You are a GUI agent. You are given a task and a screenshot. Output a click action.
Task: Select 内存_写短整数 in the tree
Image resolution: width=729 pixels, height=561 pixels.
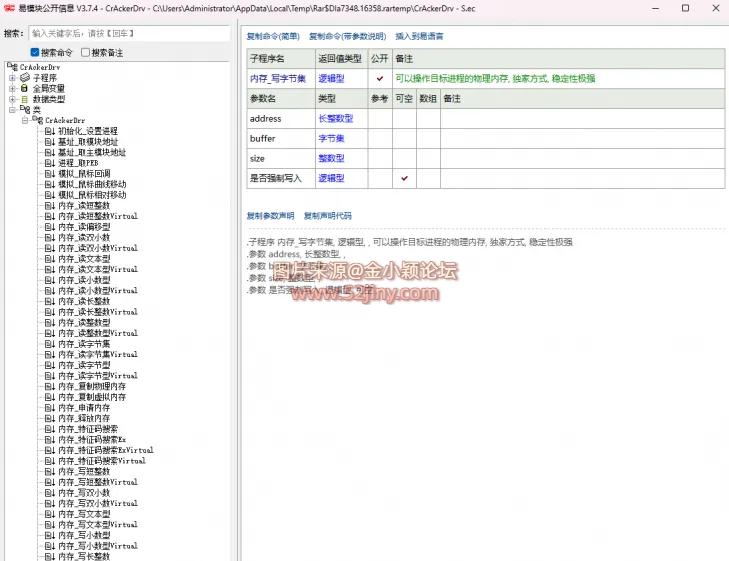click(84, 472)
